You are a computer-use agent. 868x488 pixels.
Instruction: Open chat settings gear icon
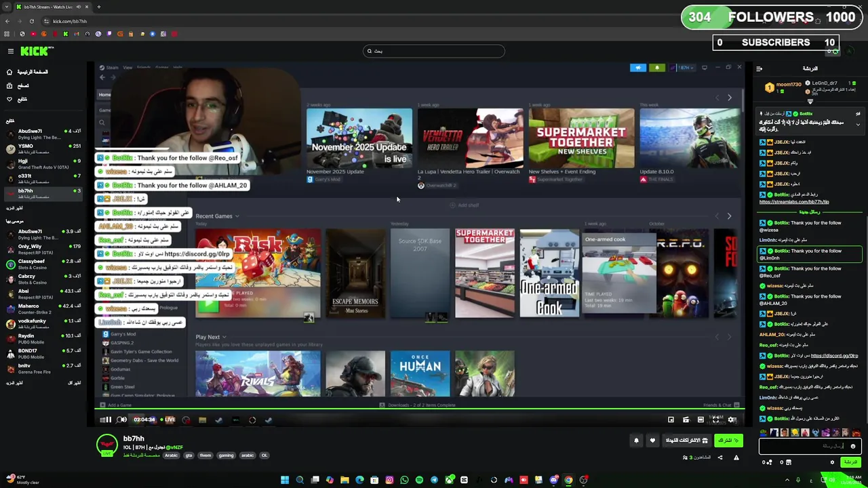pyautogui.click(x=832, y=462)
